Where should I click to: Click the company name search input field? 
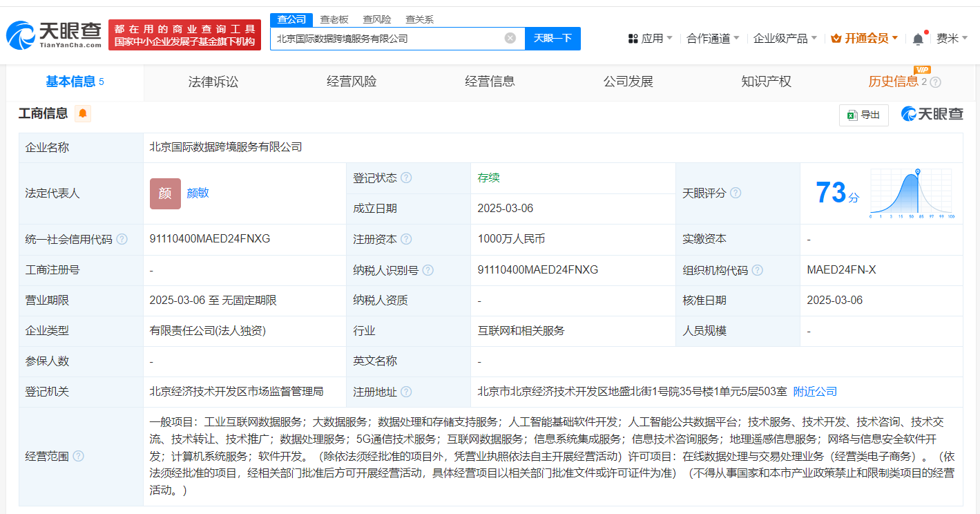[x=387, y=39]
